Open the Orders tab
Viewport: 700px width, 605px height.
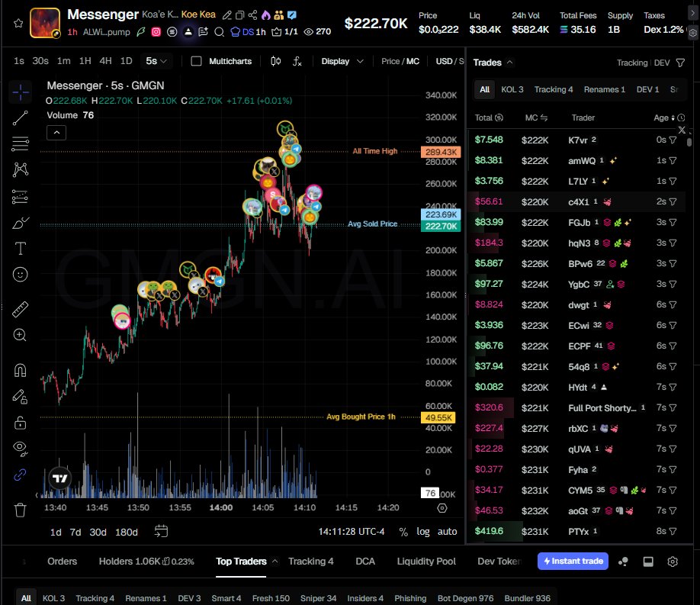click(x=62, y=562)
